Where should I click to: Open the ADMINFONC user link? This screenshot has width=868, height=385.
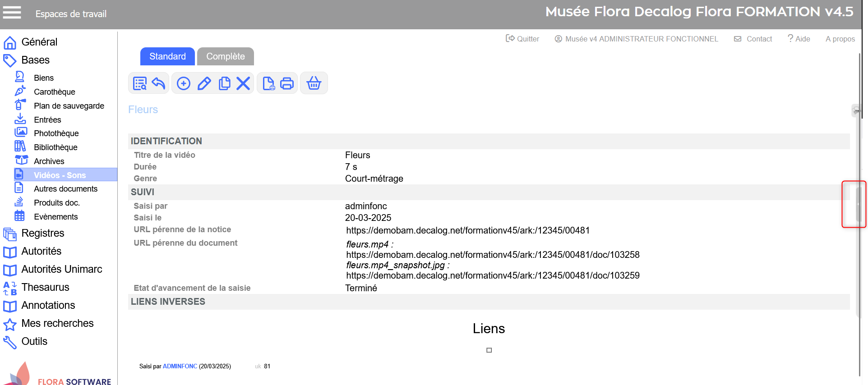180,366
